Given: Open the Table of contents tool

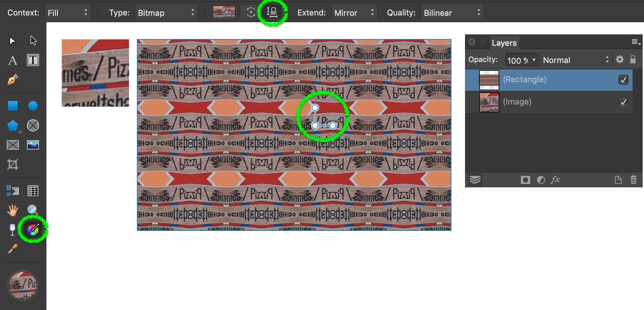Looking at the screenshot, I should 13,191.
